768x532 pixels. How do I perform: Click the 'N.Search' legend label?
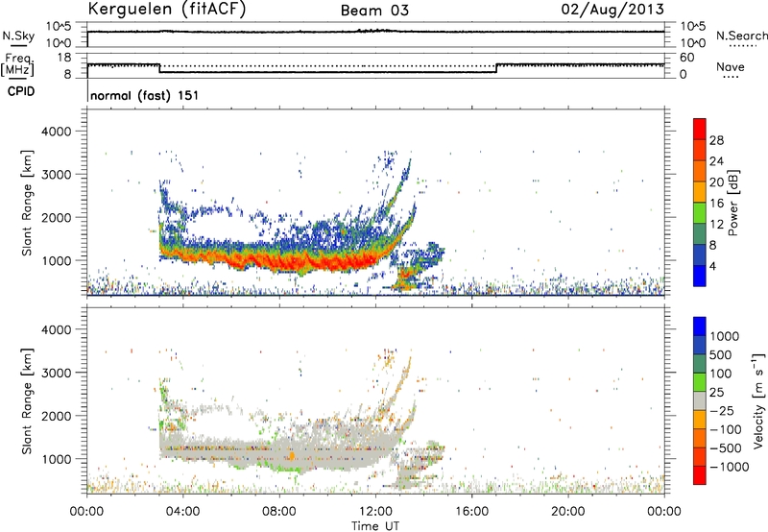pos(741,36)
